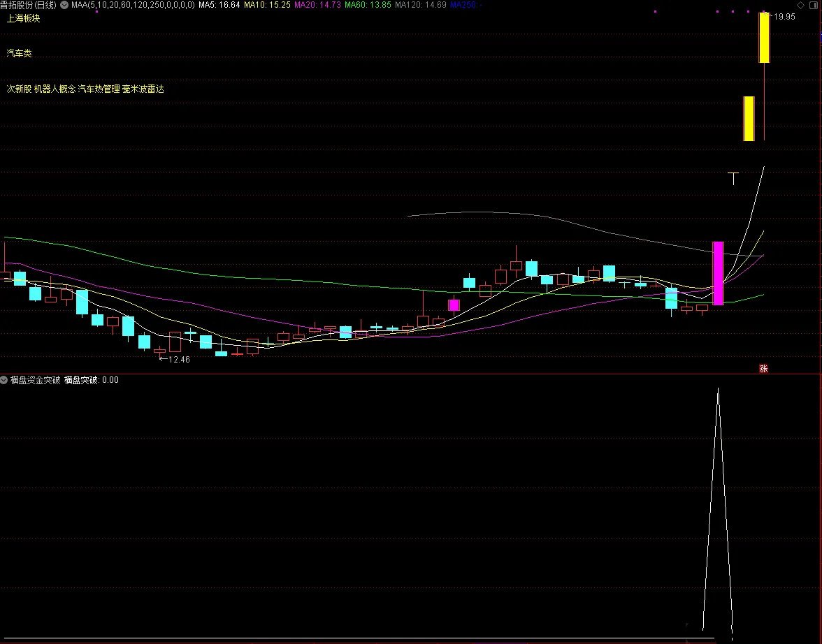Click the MAA(5,10,20,60,120,250,0,0,0,0) parameter label
The width and height of the screenshot is (822, 644).
(x=133, y=5)
